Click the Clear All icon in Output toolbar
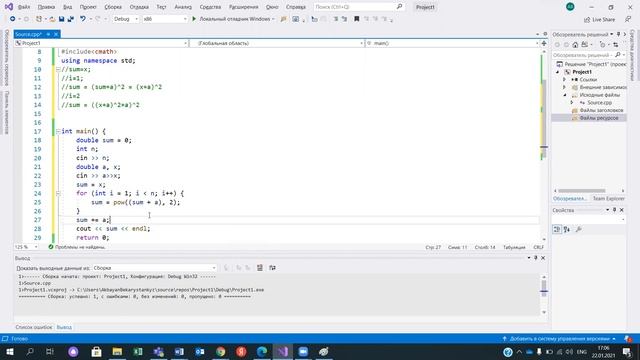 [x=260, y=268]
